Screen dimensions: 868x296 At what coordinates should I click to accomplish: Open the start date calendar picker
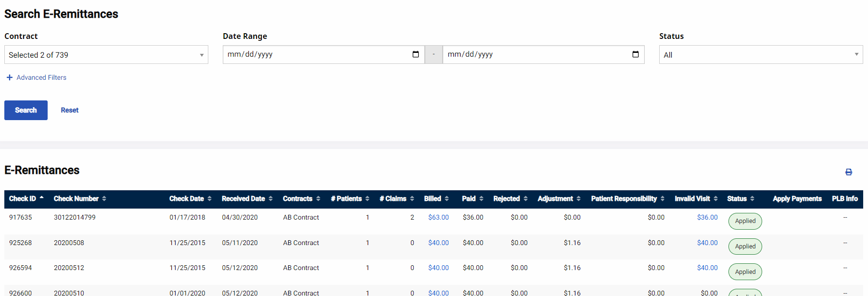tap(416, 54)
